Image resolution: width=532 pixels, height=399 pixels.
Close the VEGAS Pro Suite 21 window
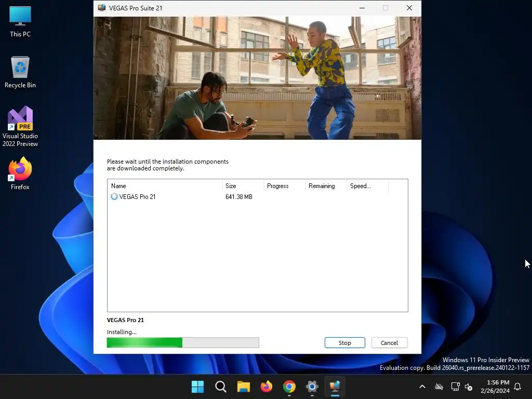coord(409,8)
